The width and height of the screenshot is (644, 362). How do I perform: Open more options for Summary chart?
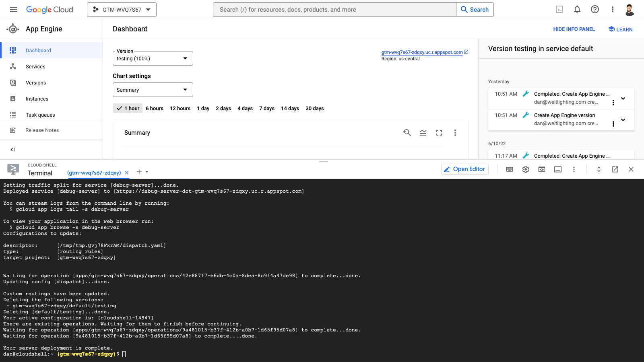coord(455,133)
